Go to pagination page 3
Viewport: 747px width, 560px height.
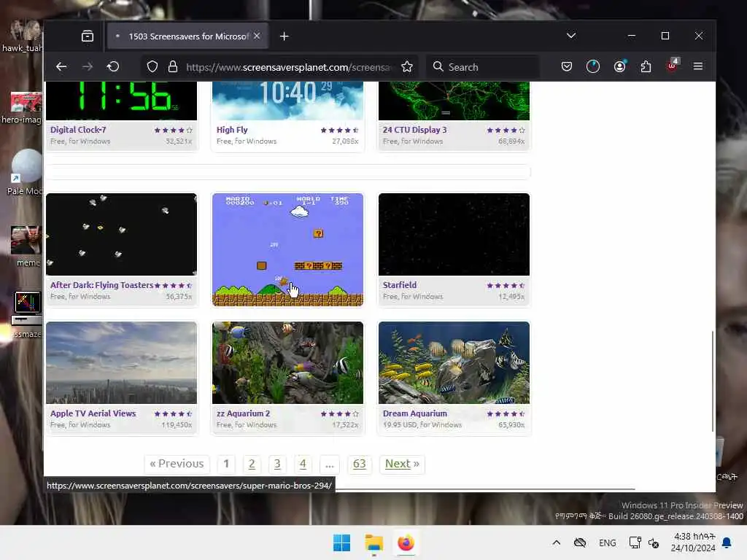tap(277, 464)
